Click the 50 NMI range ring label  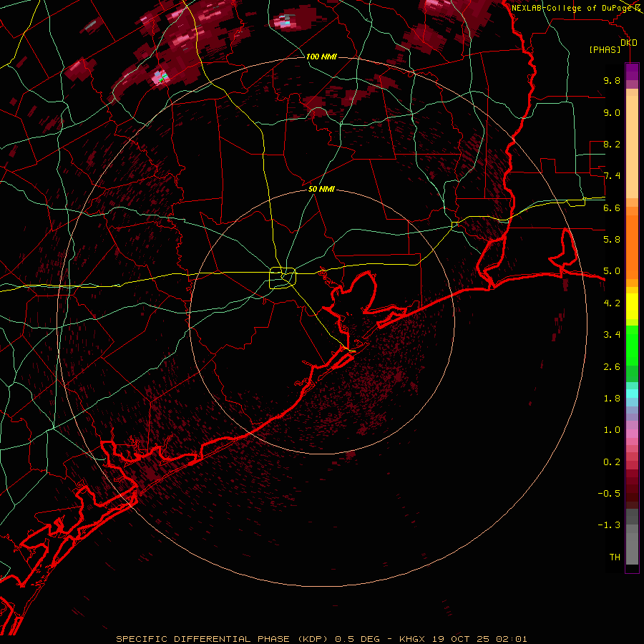[321, 189]
